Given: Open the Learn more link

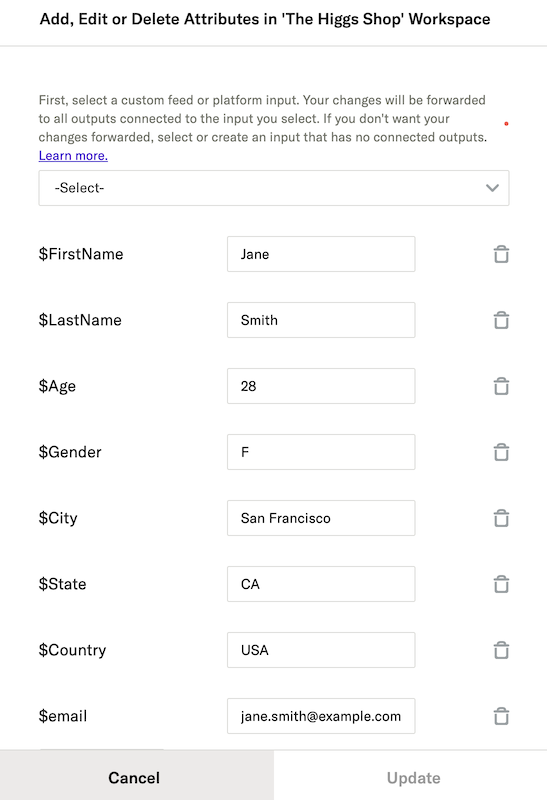Looking at the screenshot, I should (x=73, y=156).
